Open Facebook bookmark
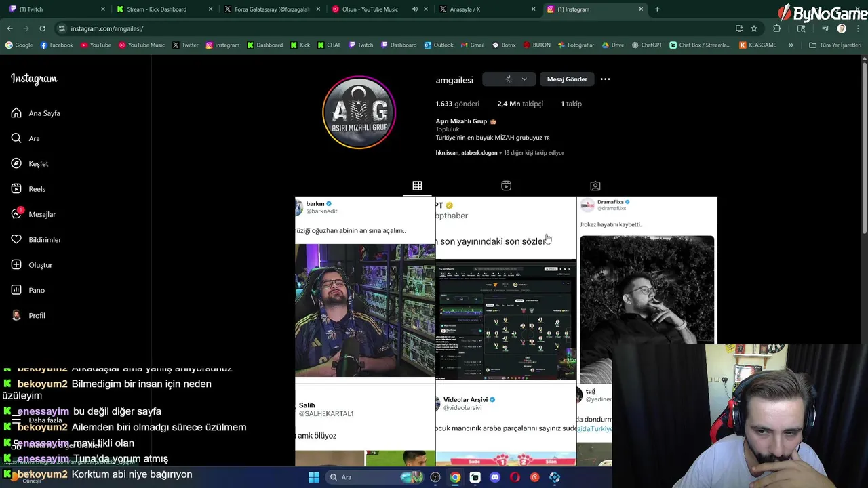868x488 pixels. click(x=57, y=45)
